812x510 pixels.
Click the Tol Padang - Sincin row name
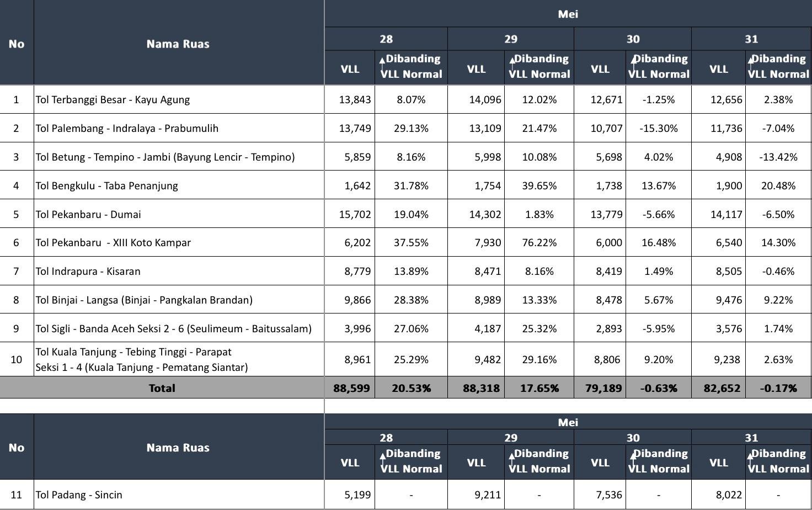(79, 495)
